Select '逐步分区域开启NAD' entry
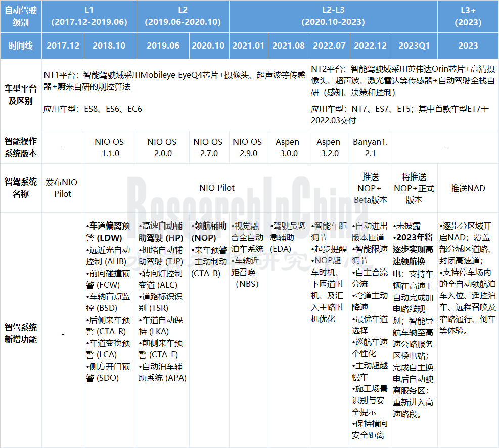Screen dimensions: 499x448 466,232
